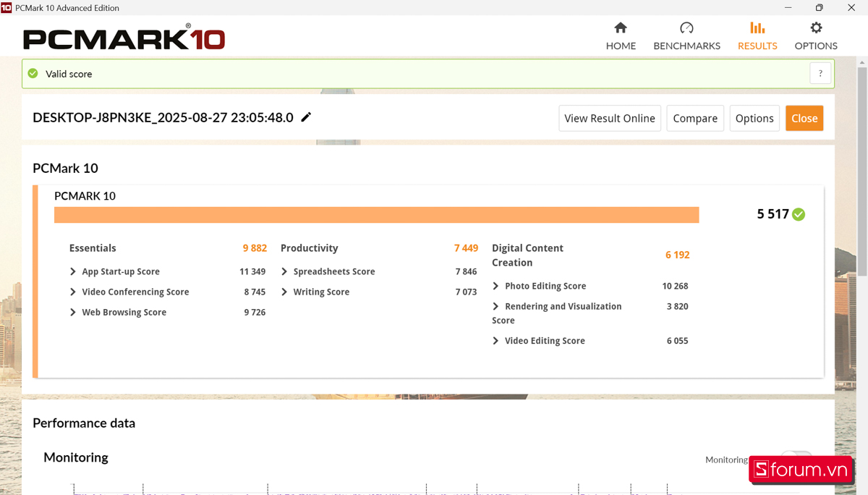Image resolution: width=868 pixels, height=495 pixels.
Task: Click the green checkmark beside 5 517
Action: (799, 214)
